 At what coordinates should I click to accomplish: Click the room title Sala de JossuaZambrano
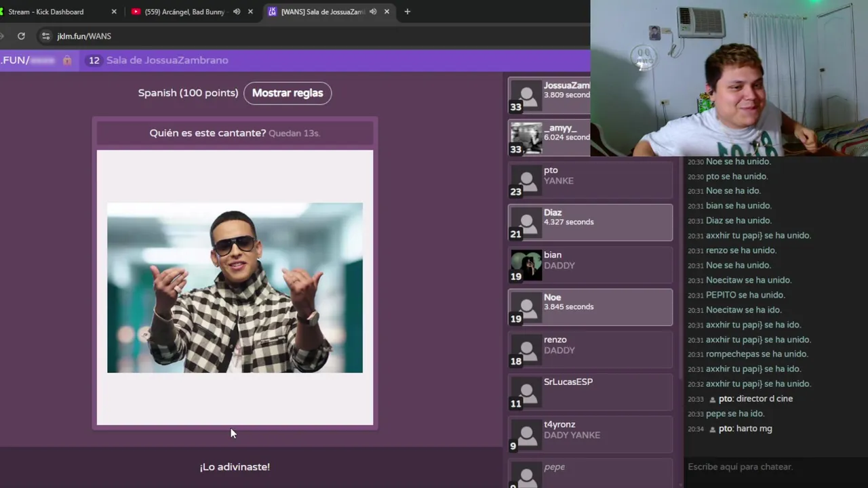pos(167,60)
